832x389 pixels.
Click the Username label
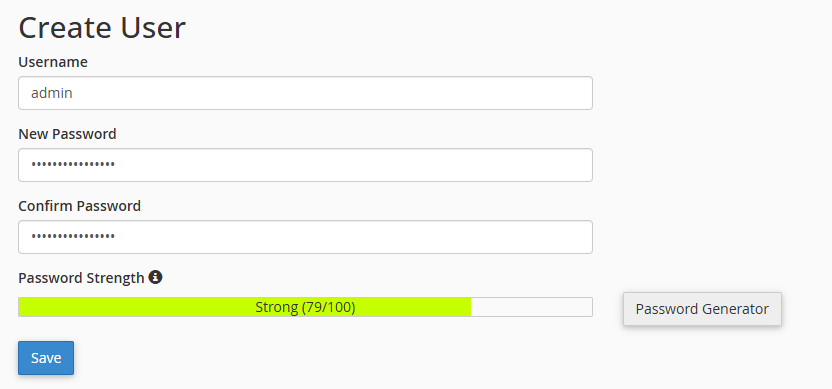53,62
